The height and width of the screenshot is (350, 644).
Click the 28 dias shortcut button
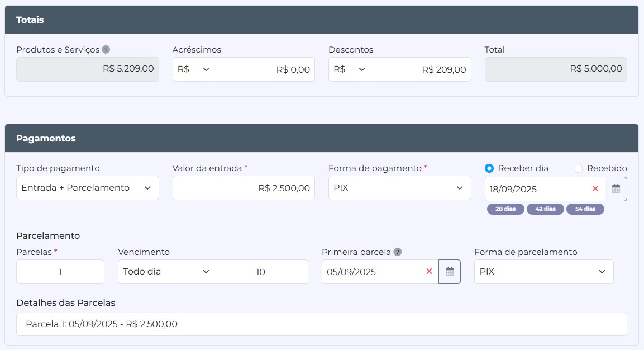505,209
